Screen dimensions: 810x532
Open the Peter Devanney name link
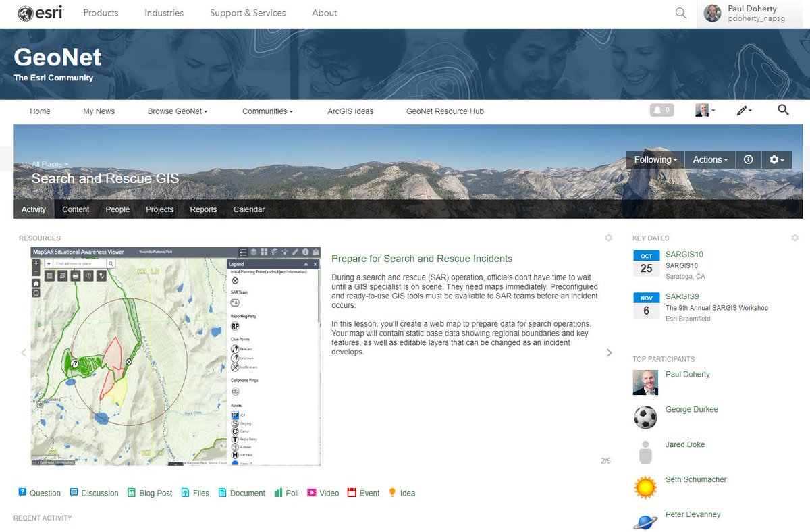pos(693,515)
